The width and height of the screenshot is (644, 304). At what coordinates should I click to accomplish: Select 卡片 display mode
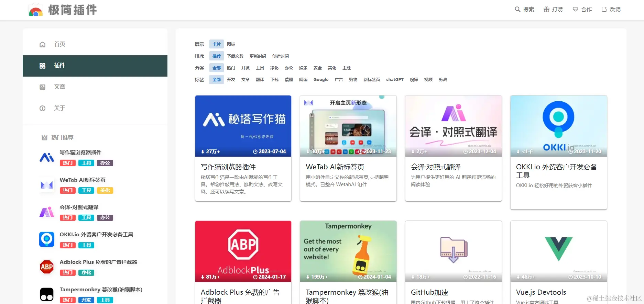pos(217,44)
